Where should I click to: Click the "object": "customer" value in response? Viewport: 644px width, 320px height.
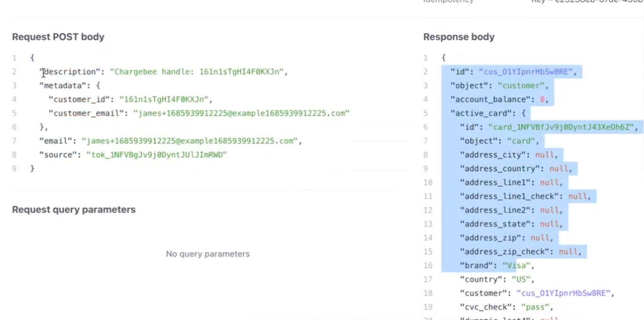click(x=522, y=85)
